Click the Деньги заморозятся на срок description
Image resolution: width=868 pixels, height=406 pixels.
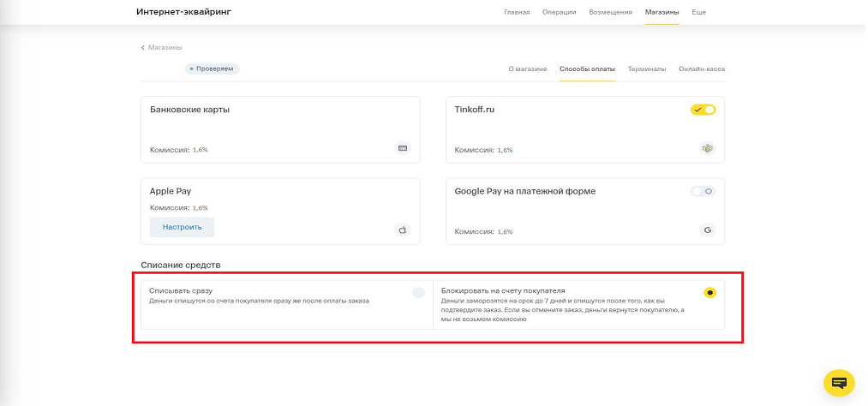click(x=563, y=310)
